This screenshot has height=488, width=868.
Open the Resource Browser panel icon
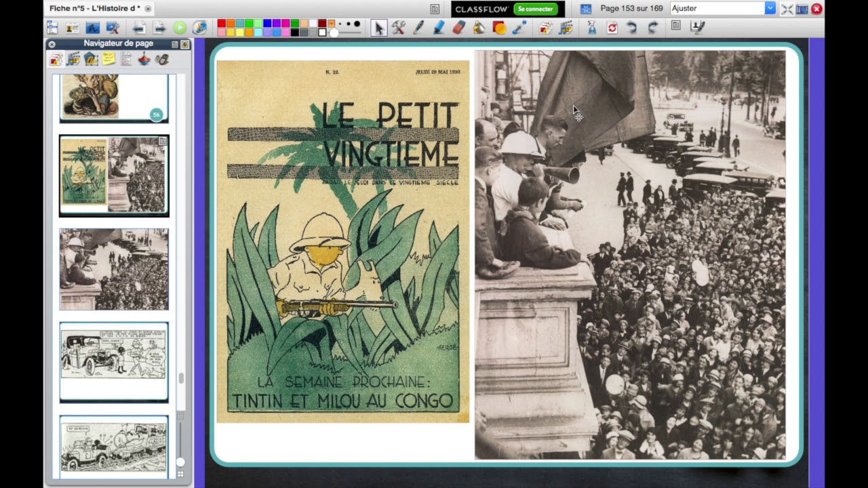pos(73,60)
